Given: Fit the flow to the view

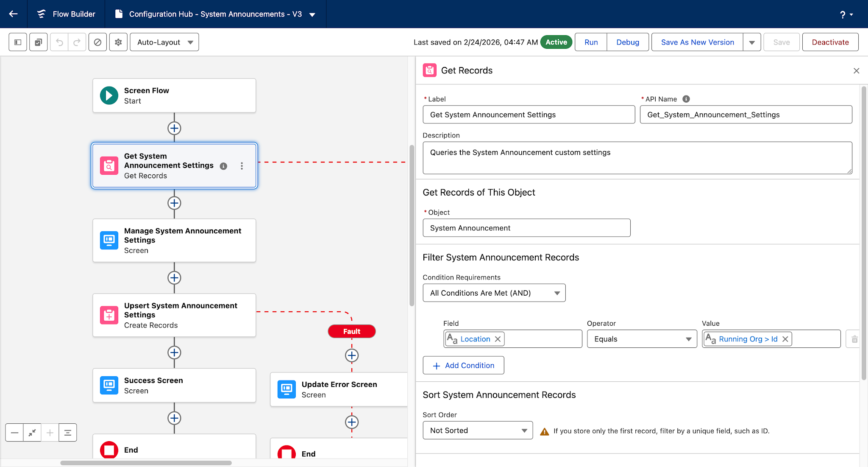Looking at the screenshot, I should click(x=32, y=433).
